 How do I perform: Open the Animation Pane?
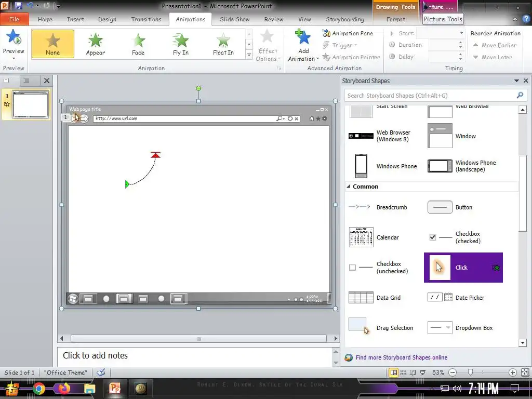pos(348,33)
